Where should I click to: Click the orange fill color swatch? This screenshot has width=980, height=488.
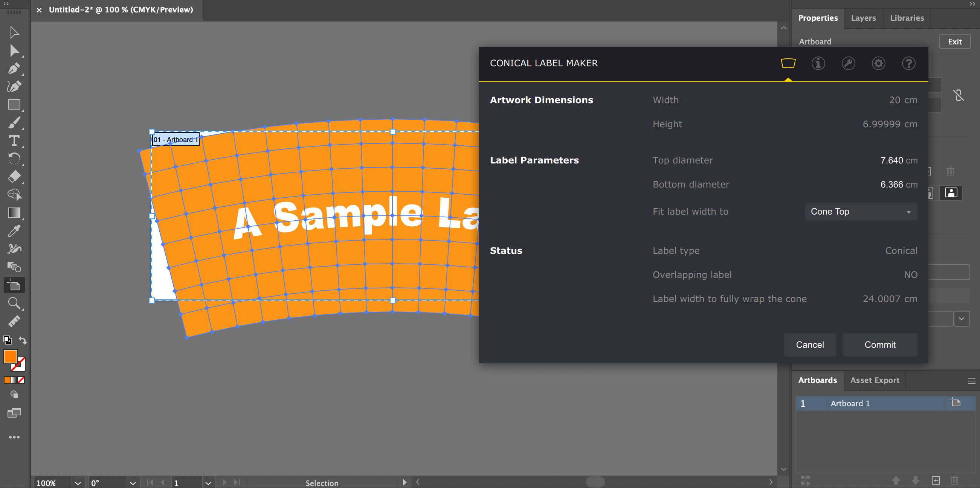[x=11, y=357]
